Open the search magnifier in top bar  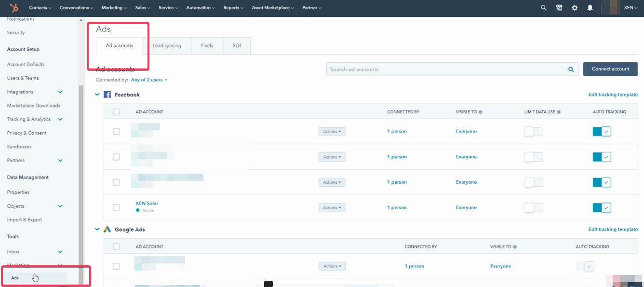[544, 8]
